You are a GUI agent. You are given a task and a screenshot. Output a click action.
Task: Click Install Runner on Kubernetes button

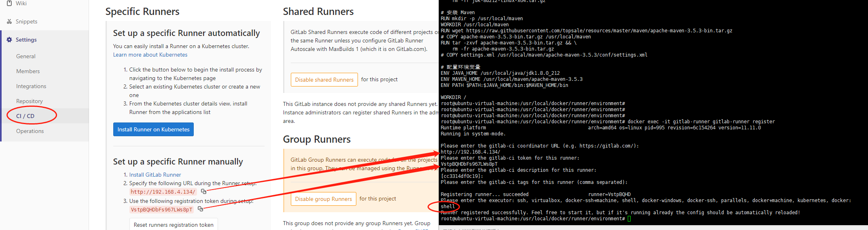tap(153, 129)
